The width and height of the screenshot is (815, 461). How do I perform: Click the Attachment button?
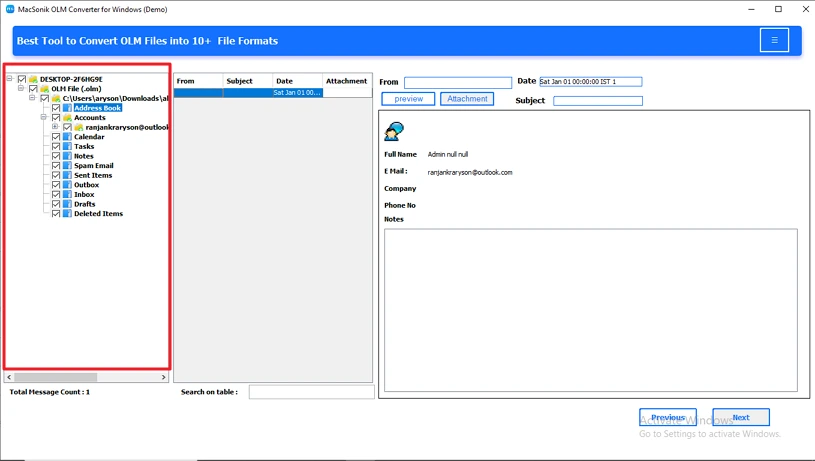coord(467,99)
